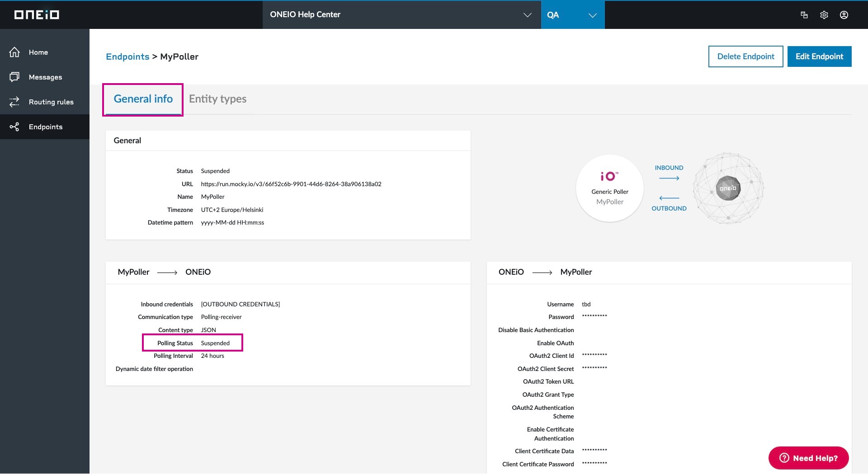Viewport: 868px width, 474px height.
Task: Click the Polling-receiver communication type value
Action: click(221, 317)
